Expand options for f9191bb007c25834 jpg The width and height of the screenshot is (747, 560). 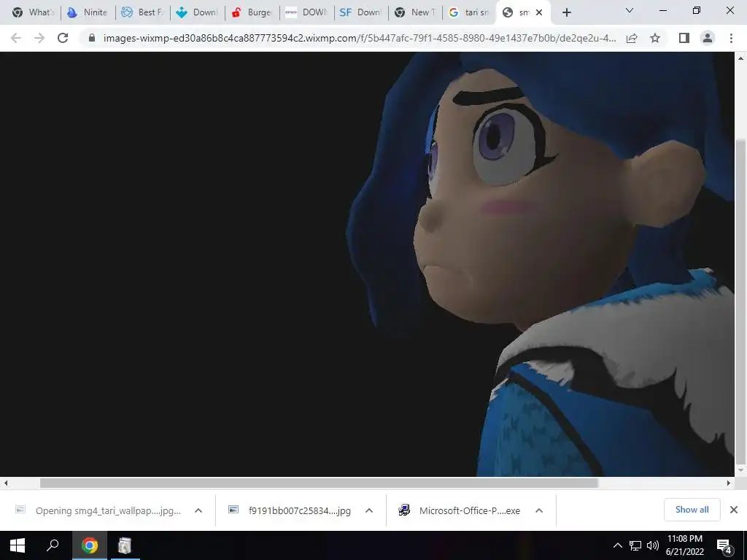point(368,510)
